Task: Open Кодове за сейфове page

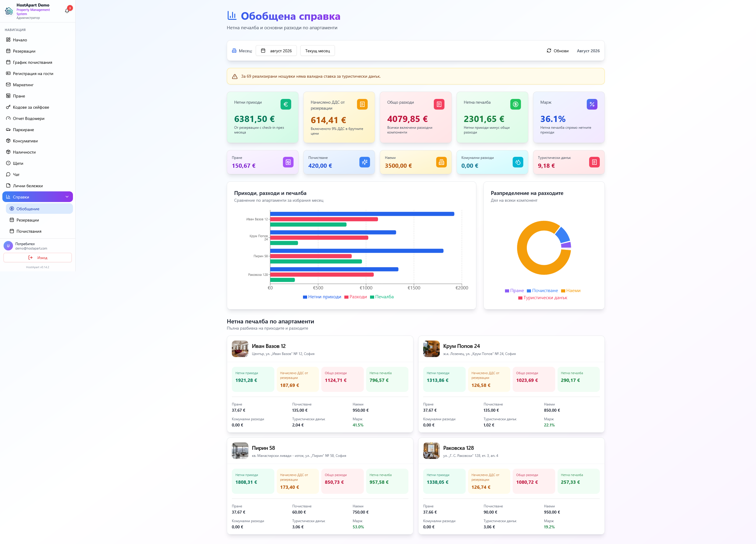Action: (37, 107)
